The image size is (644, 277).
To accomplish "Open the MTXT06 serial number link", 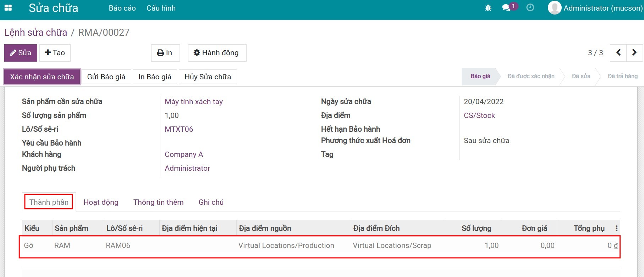I will (x=179, y=129).
